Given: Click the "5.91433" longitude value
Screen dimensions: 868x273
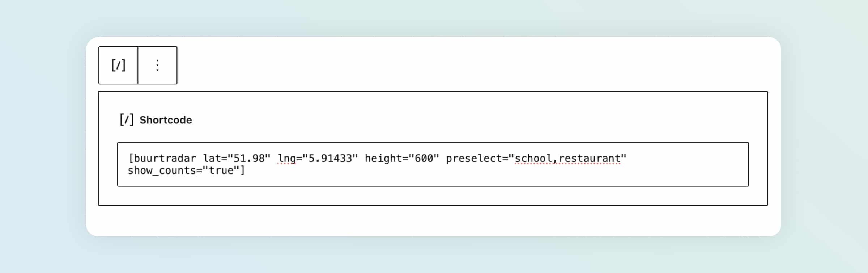Looking at the screenshot, I should click(330, 159).
